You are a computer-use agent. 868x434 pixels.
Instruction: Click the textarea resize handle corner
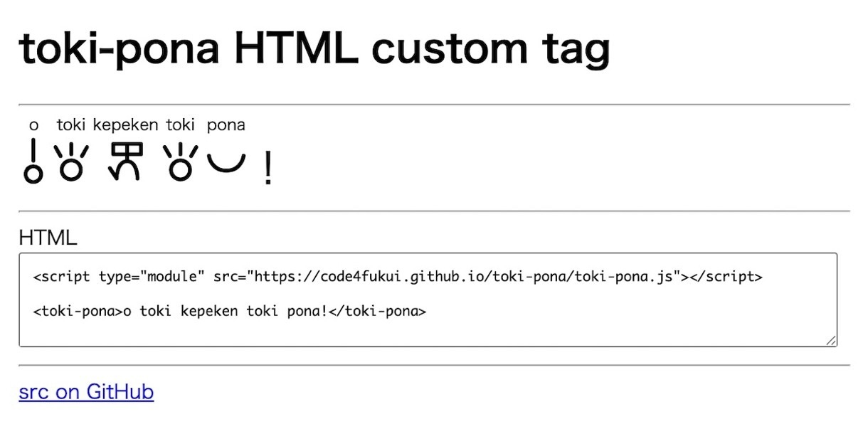(x=831, y=341)
